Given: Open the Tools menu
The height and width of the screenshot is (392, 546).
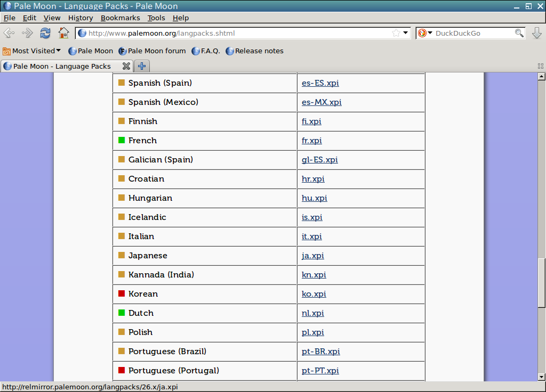Looking at the screenshot, I should tap(156, 18).
